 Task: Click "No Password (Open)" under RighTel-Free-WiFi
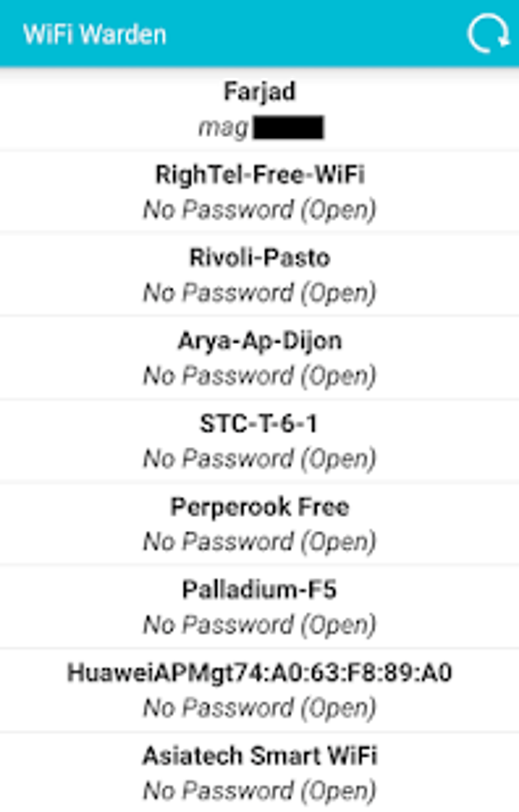tap(259, 209)
